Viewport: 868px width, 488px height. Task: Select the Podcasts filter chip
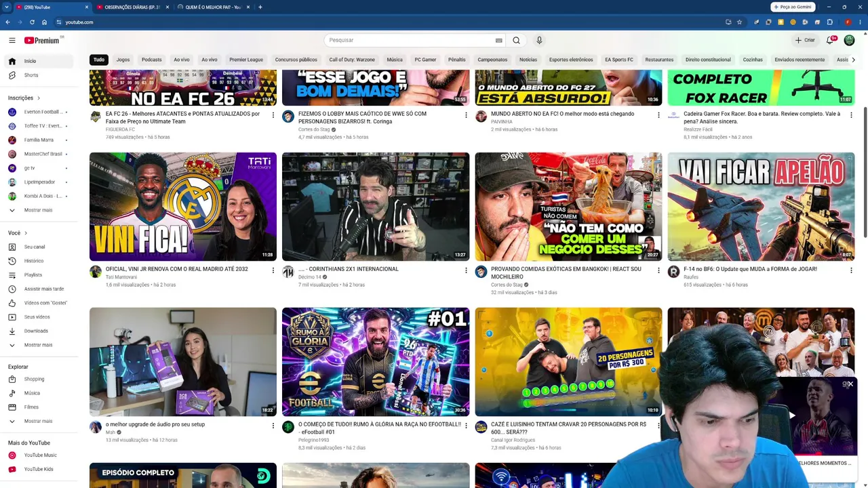click(152, 60)
